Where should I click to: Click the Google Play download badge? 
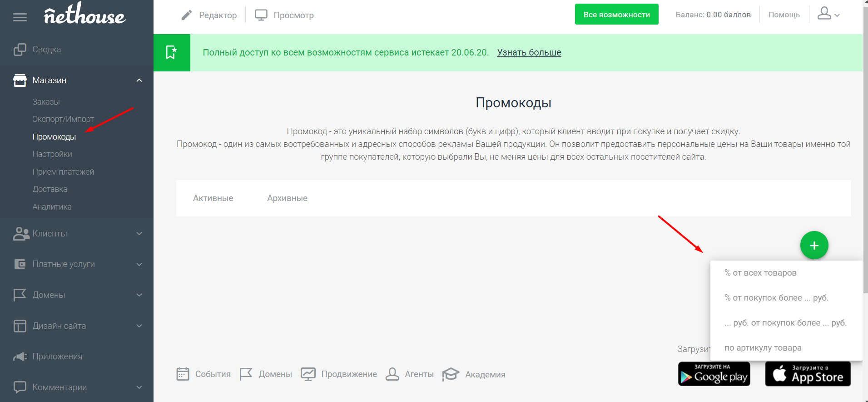[x=714, y=374]
